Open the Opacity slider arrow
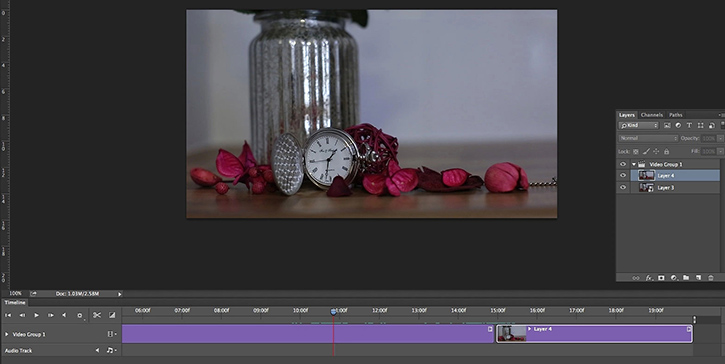The width and height of the screenshot is (725, 364). [x=720, y=138]
